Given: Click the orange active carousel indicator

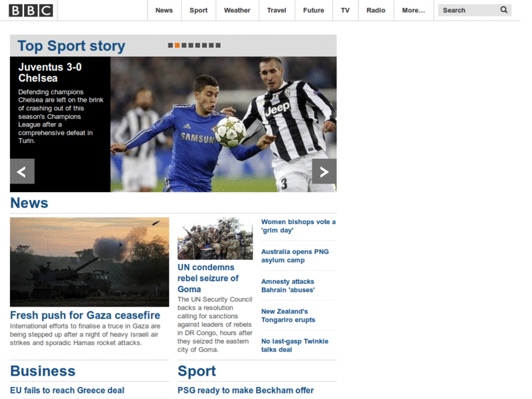Looking at the screenshot, I should (x=177, y=45).
